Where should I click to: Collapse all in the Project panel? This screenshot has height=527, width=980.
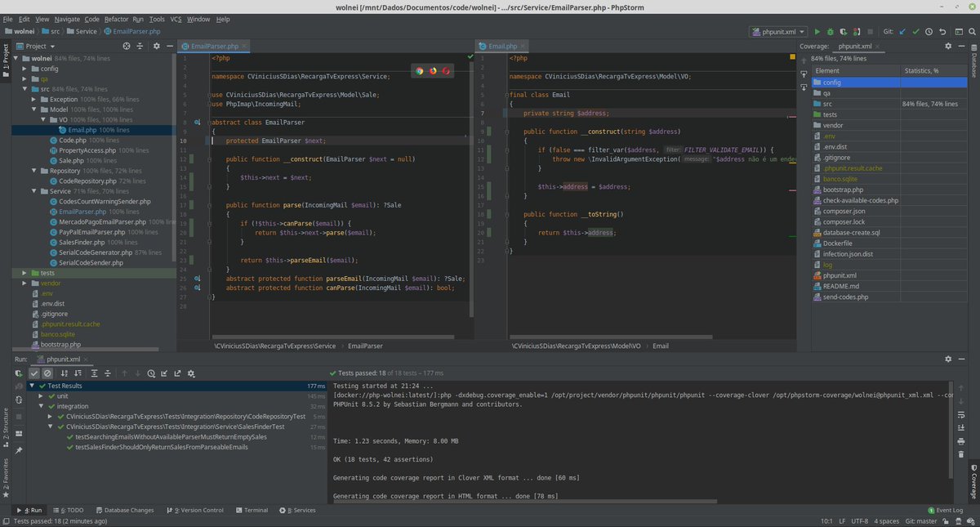[x=140, y=47]
